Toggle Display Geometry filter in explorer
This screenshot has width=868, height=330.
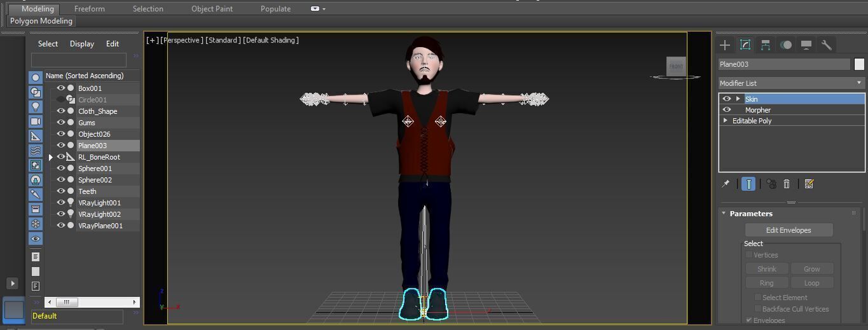(x=36, y=77)
